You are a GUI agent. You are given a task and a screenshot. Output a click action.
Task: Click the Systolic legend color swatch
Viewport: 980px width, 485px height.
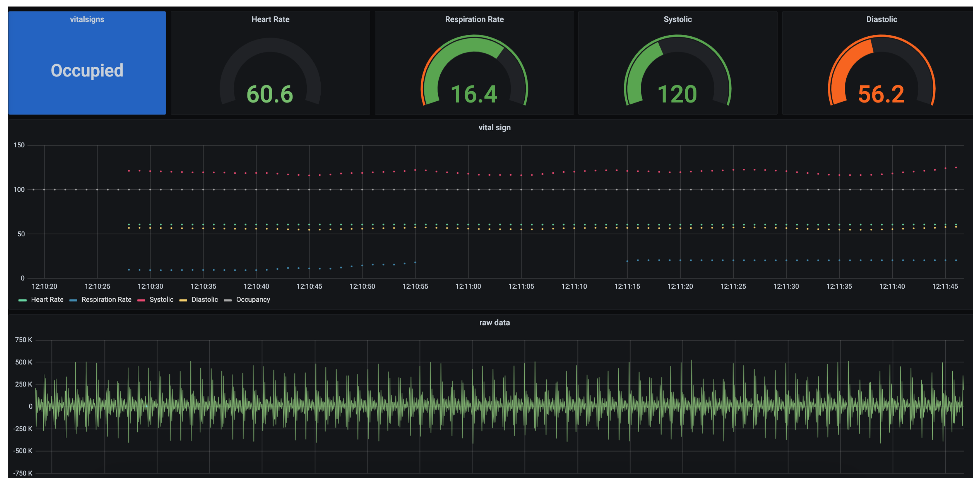coord(141,300)
